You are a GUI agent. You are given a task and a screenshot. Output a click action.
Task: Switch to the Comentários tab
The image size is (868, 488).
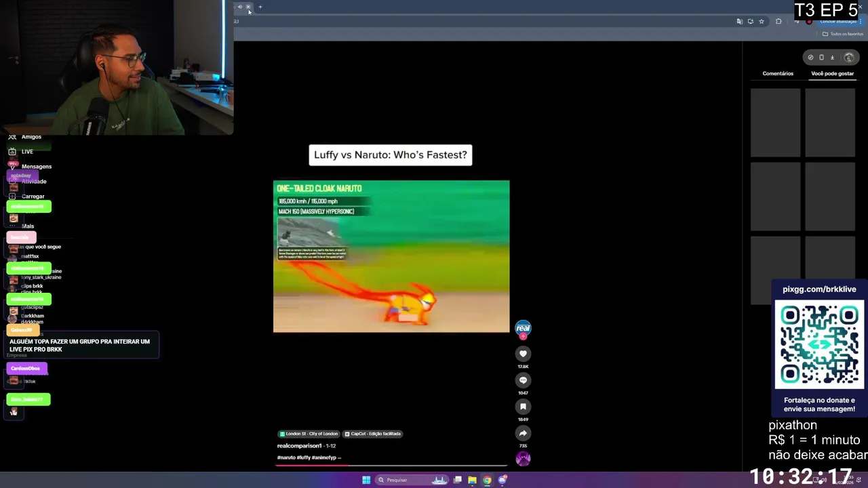point(778,74)
